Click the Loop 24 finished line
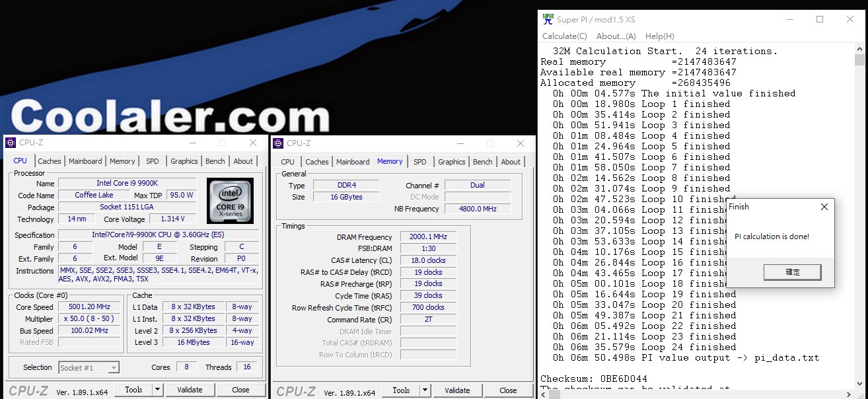868x399 pixels. pyautogui.click(x=644, y=347)
